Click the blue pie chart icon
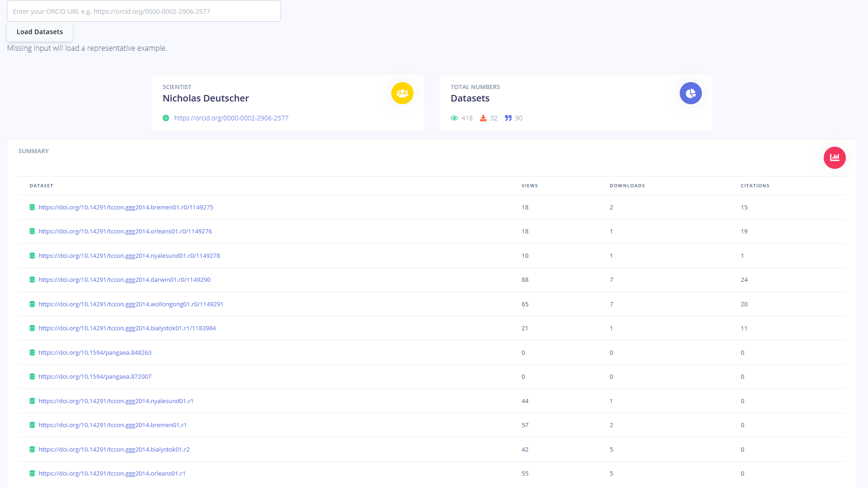Screen dimensions: 868x488 (690, 93)
